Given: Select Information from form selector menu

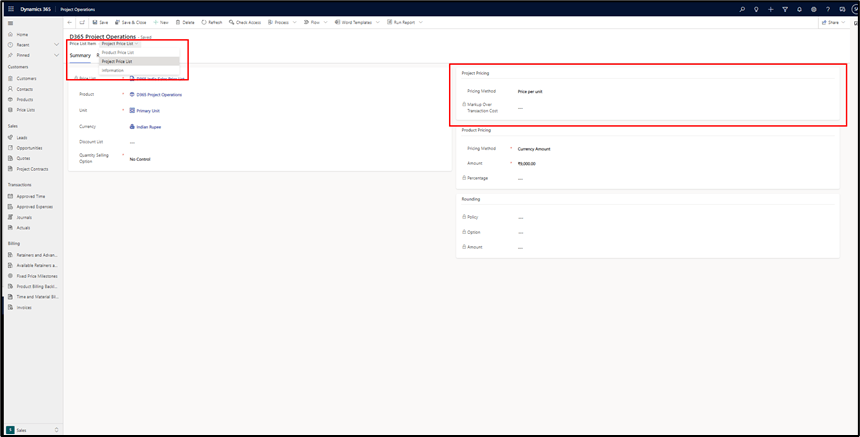Looking at the screenshot, I should tap(113, 70).
